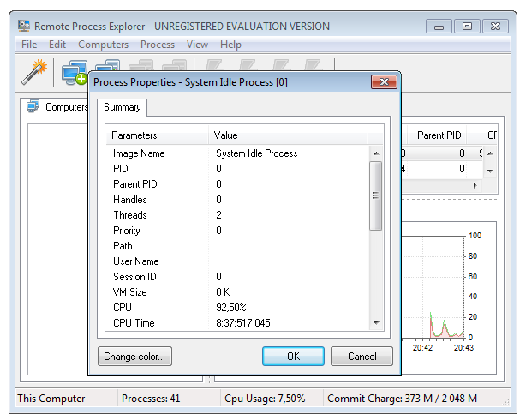This screenshot has width=520, height=420.
Task: Click the 0 K VM Size value
Action: tap(223, 292)
